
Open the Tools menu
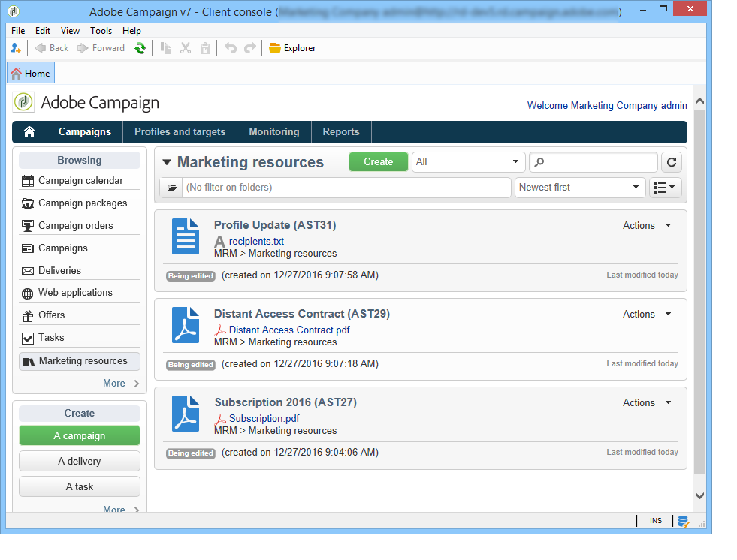[x=101, y=31]
